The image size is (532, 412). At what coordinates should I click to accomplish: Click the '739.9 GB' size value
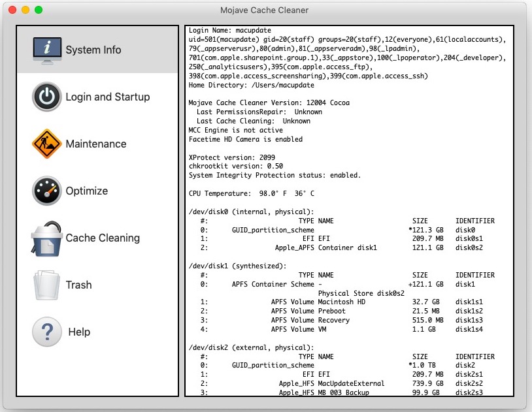(x=428, y=383)
